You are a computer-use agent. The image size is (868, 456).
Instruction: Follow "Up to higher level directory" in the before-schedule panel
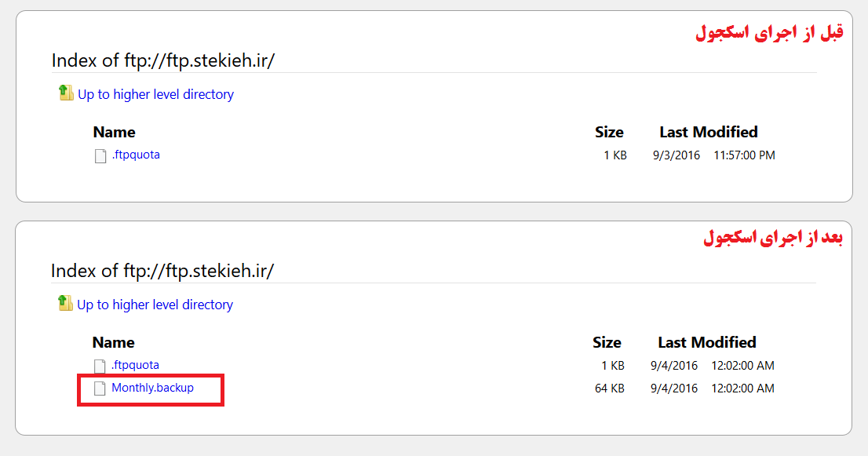click(156, 95)
